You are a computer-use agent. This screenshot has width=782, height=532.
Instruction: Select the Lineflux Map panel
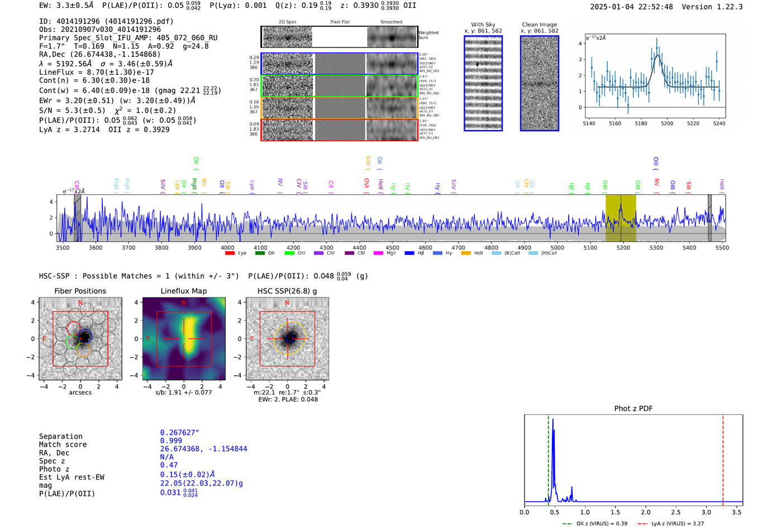pos(184,339)
